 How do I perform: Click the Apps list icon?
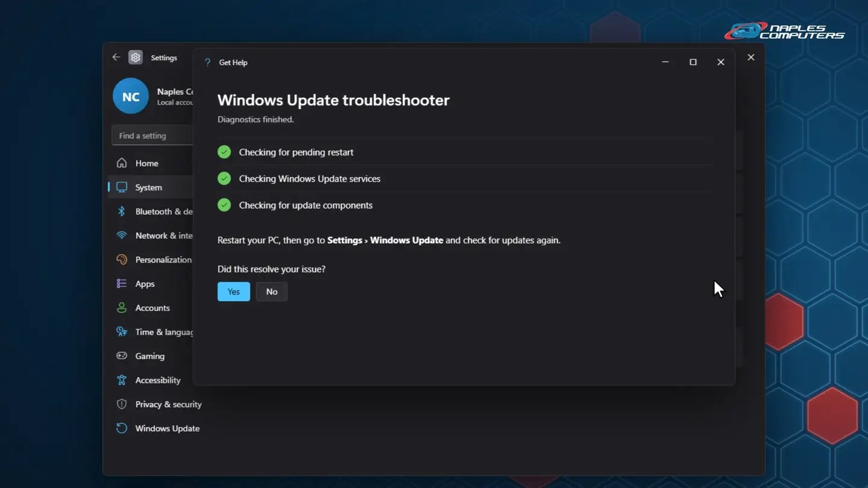click(122, 284)
